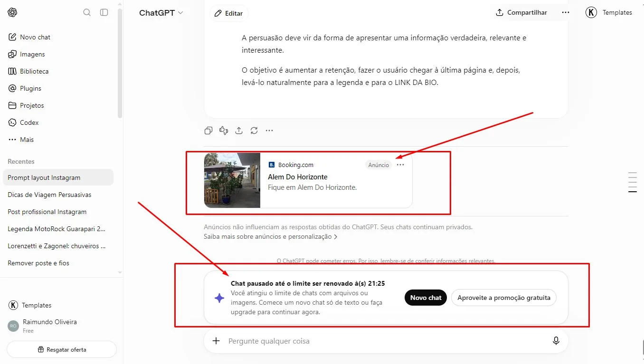
Task: Focus the Pergunte qualquer coisa input
Action: 386,341
